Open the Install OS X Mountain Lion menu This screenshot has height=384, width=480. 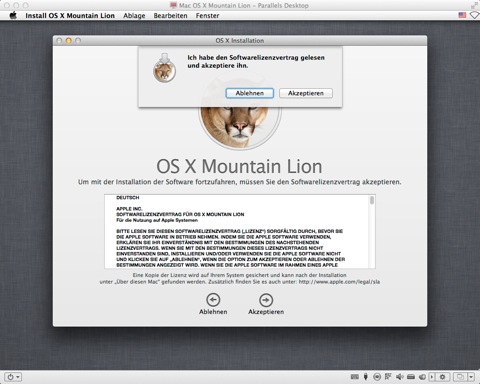click(x=70, y=16)
